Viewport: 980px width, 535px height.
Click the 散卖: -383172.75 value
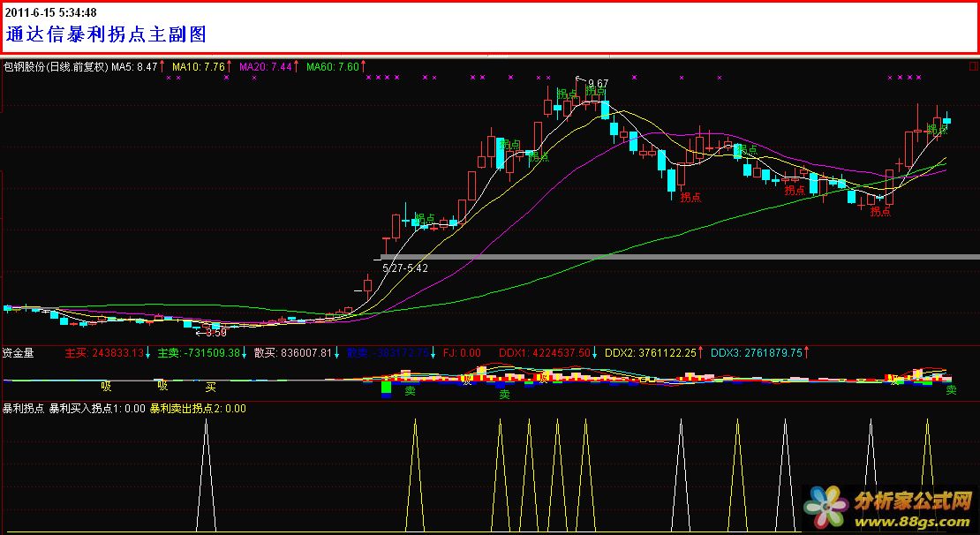click(388, 353)
